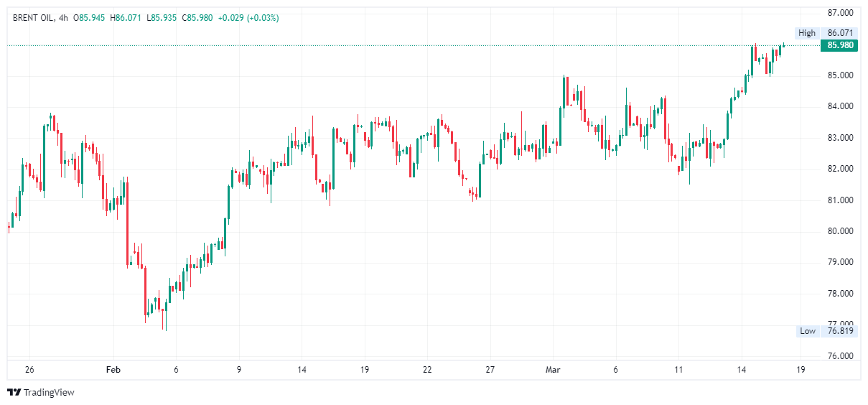Click the 80.000 price axis label
Screen dimensions: 868x405
pyautogui.click(x=840, y=231)
